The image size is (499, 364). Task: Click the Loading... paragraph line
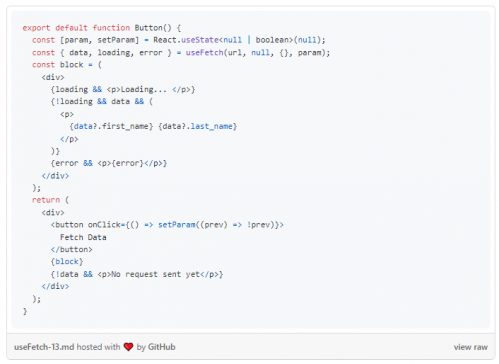[x=123, y=89]
